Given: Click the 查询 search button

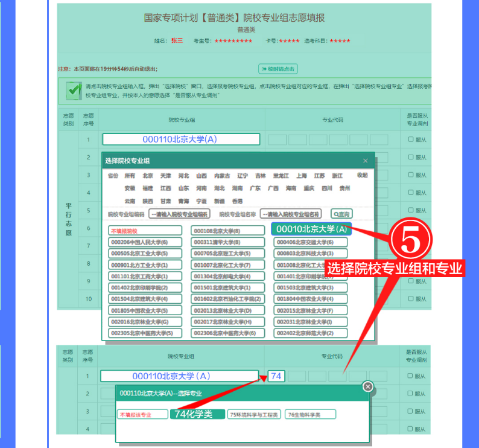Looking at the screenshot, I should (340, 214).
